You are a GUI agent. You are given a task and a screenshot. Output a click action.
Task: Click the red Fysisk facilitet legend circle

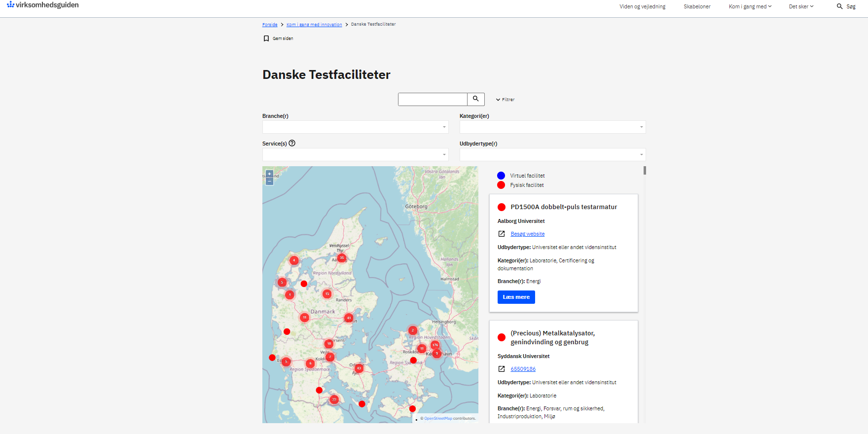coord(501,185)
